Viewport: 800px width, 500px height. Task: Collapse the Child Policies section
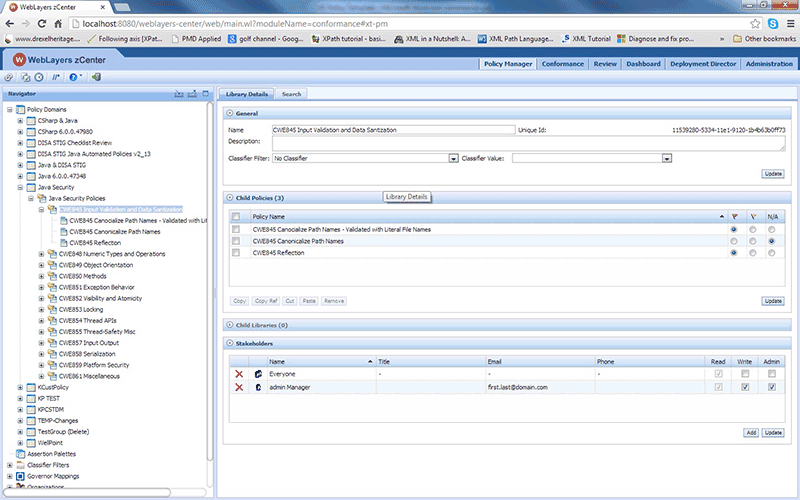(x=230, y=197)
